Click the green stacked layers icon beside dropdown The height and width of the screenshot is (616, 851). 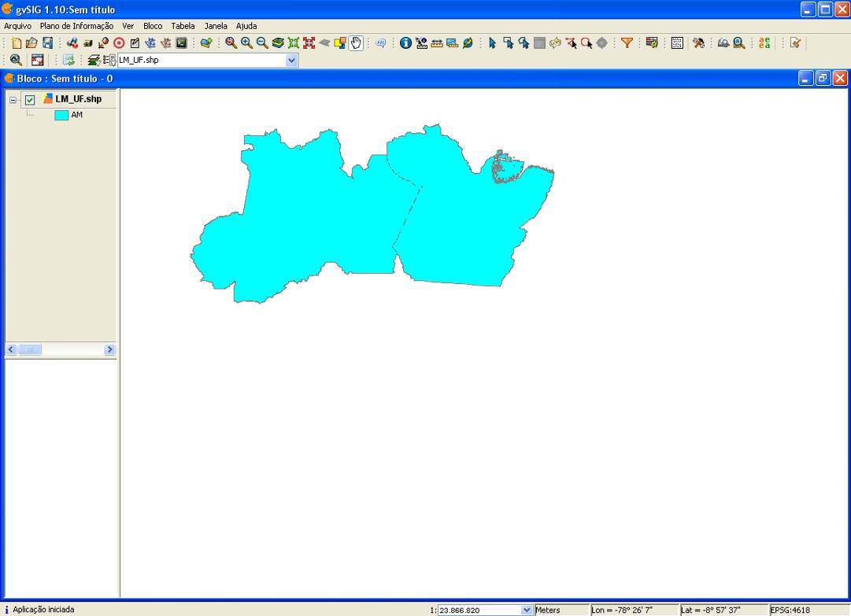pyautogui.click(x=94, y=60)
